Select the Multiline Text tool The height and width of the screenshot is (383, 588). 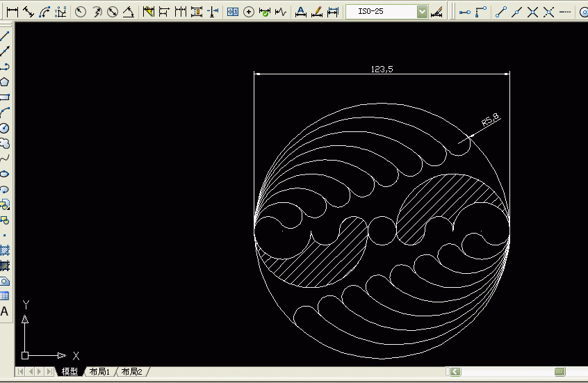[5, 311]
